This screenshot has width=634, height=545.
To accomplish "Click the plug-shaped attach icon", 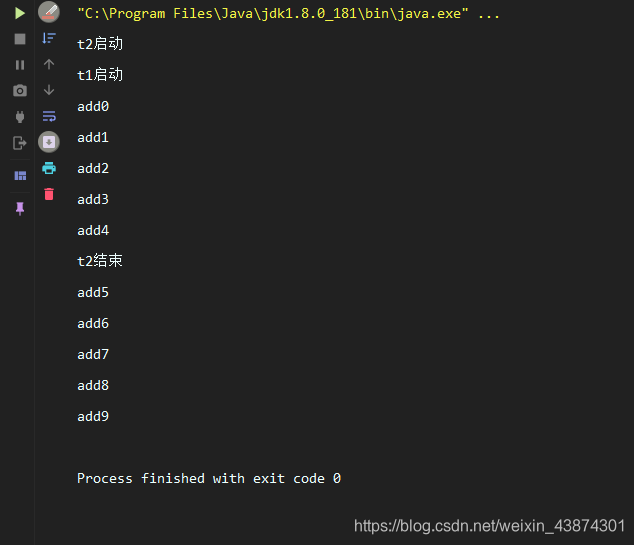I will coord(20,116).
